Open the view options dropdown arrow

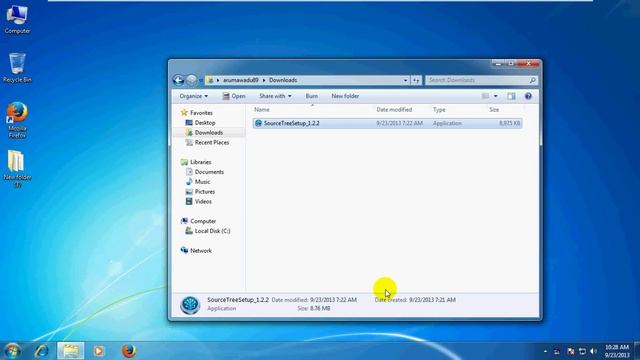(496, 96)
